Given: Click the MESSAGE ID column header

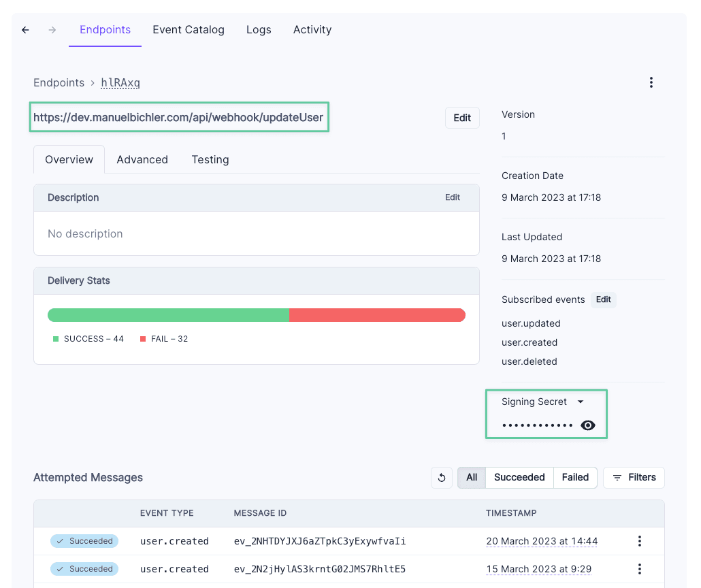Looking at the screenshot, I should tap(260, 513).
